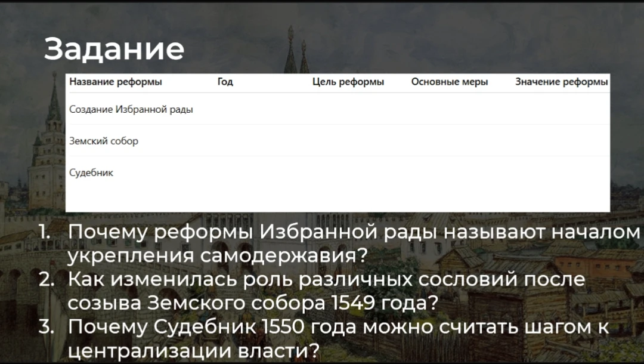
Task: Select the 'Значение реформы' column header
Action: tap(562, 82)
